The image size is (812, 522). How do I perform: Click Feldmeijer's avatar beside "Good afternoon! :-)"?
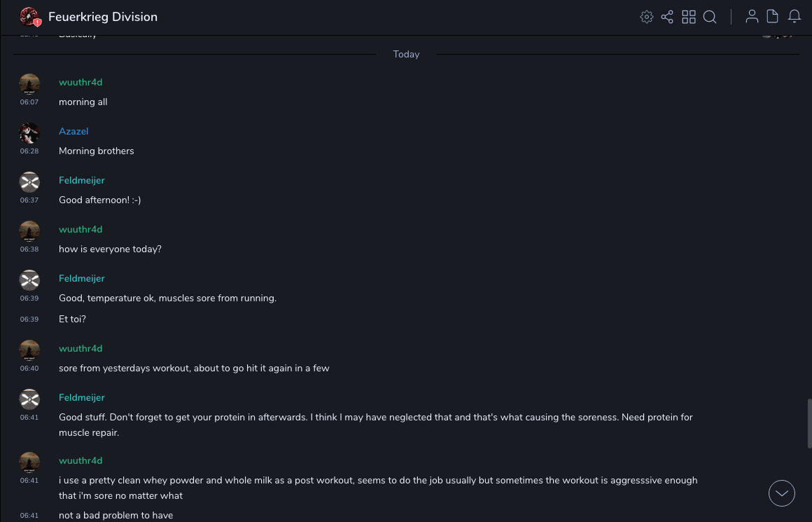click(x=29, y=182)
